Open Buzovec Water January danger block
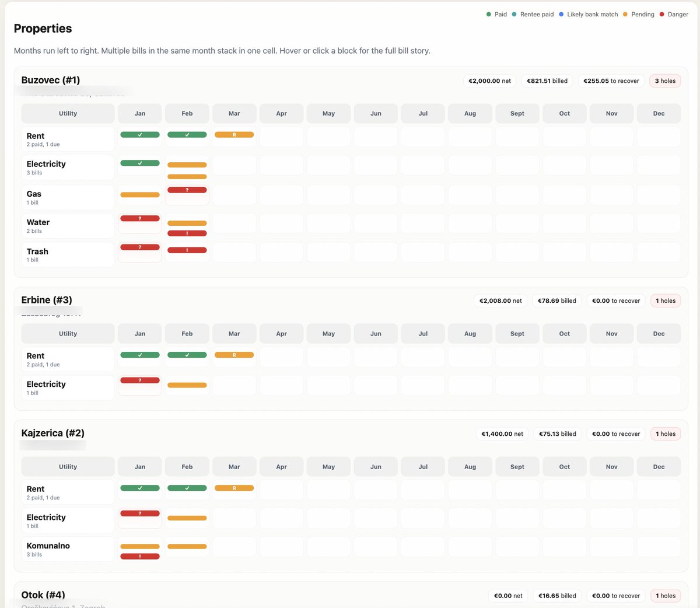This screenshot has width=700, height=608. coord(140,219)
